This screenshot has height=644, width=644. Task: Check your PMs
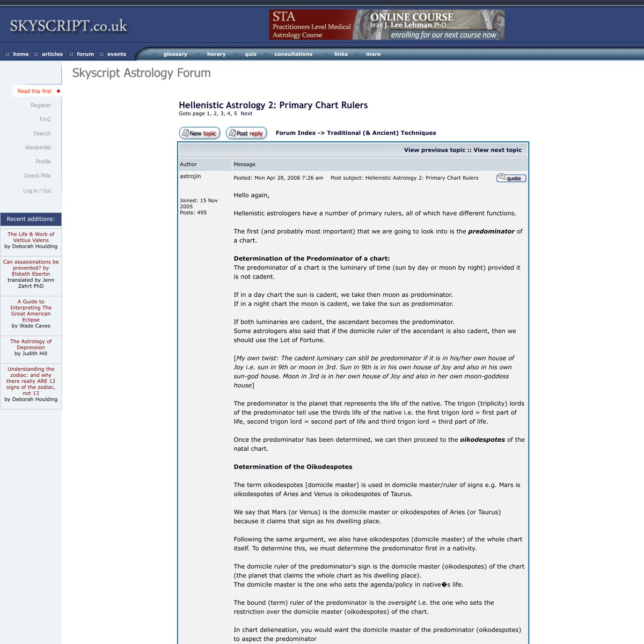[36, 175]
